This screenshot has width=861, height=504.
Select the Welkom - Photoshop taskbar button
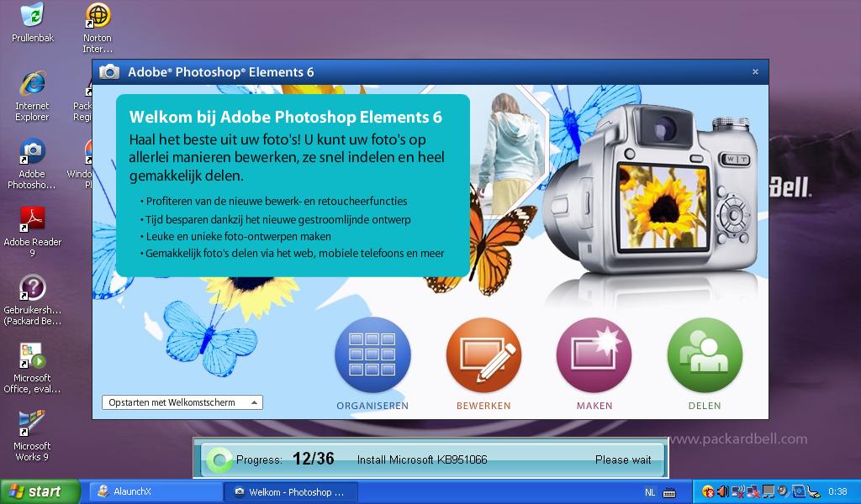point(291,492)
